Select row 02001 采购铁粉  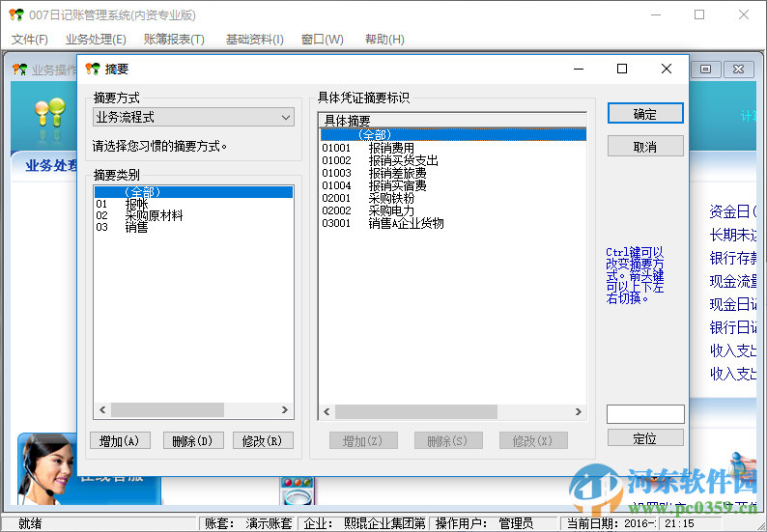[x=453, y=198]
